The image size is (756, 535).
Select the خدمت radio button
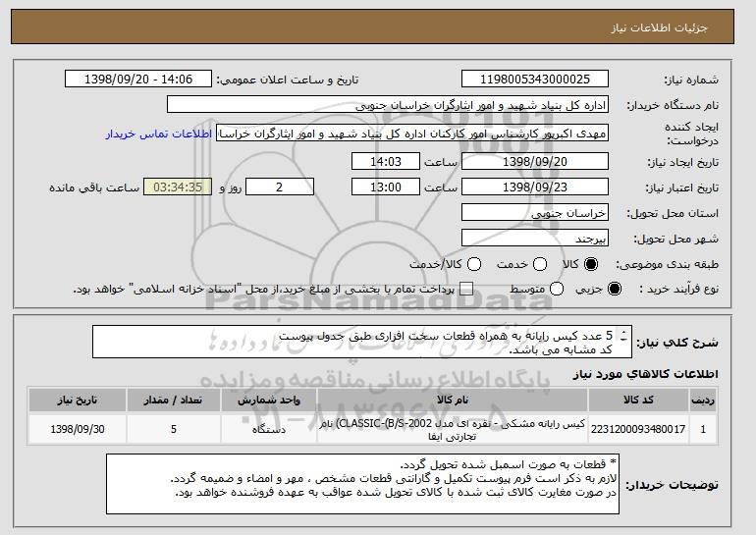click(x=540, y=264)
